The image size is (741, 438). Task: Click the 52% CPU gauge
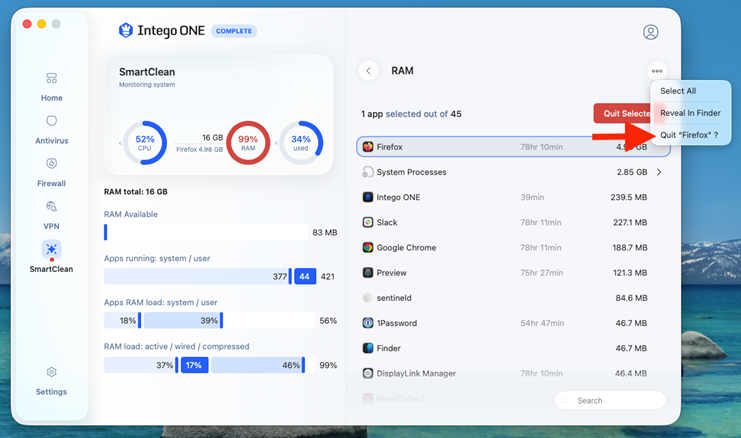[x=145, y=143]
